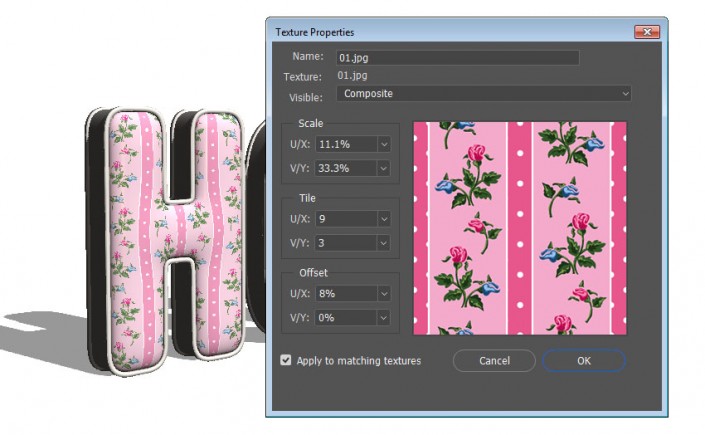
Task: Open the Visible dropdown set to Composite
Action: pyautogui.click(x=484, y=93)
